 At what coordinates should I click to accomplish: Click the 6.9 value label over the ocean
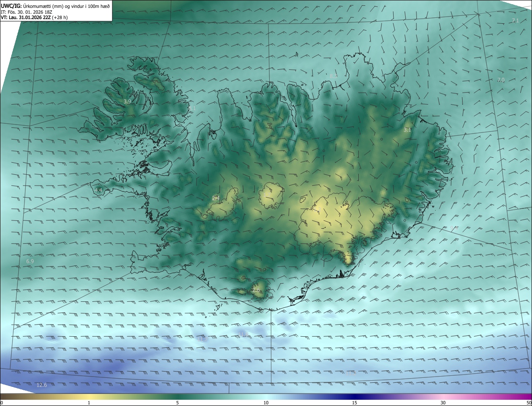point(30,261)
